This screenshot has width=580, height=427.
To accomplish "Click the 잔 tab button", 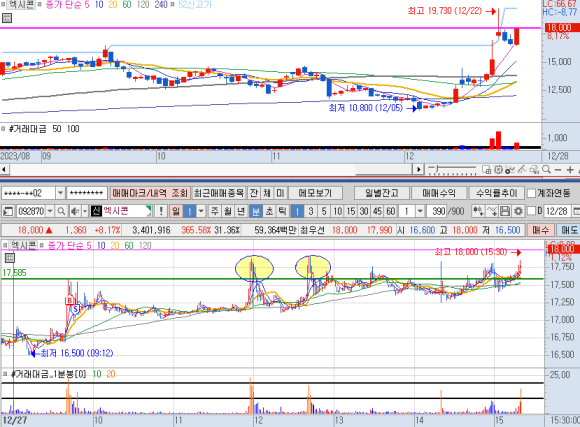I will pyautogui.click(x=254, y=193).
